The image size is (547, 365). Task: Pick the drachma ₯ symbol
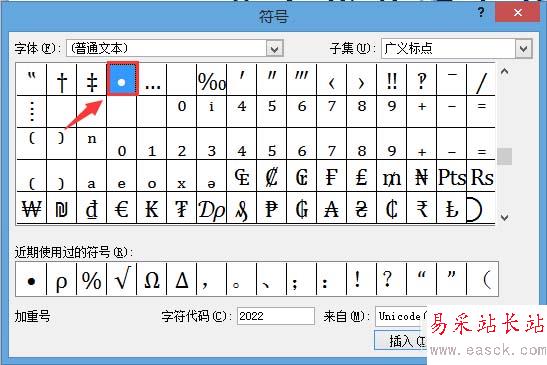(x=212, y=208)
